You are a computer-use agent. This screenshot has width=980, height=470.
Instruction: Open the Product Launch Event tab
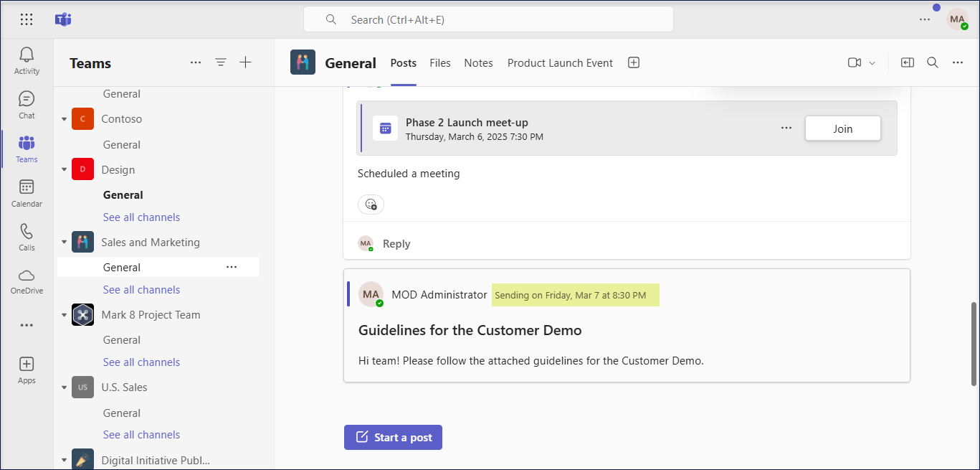(560, 63)
